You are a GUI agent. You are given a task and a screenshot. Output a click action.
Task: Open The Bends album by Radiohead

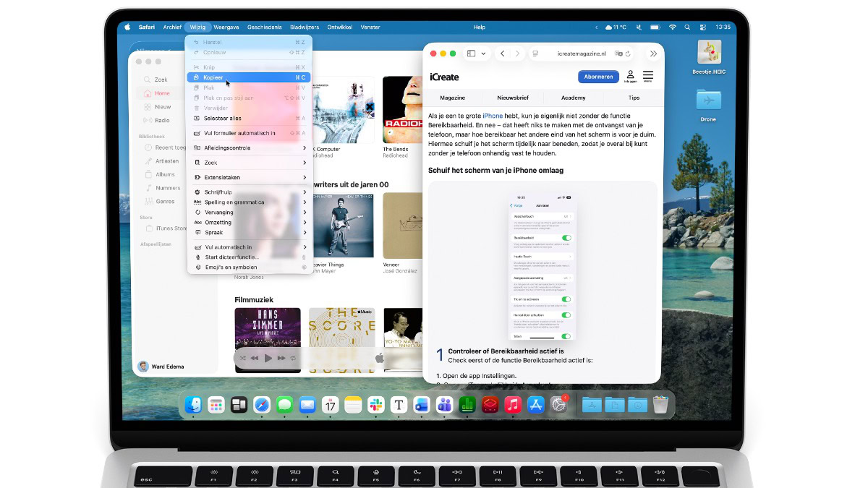402,109
